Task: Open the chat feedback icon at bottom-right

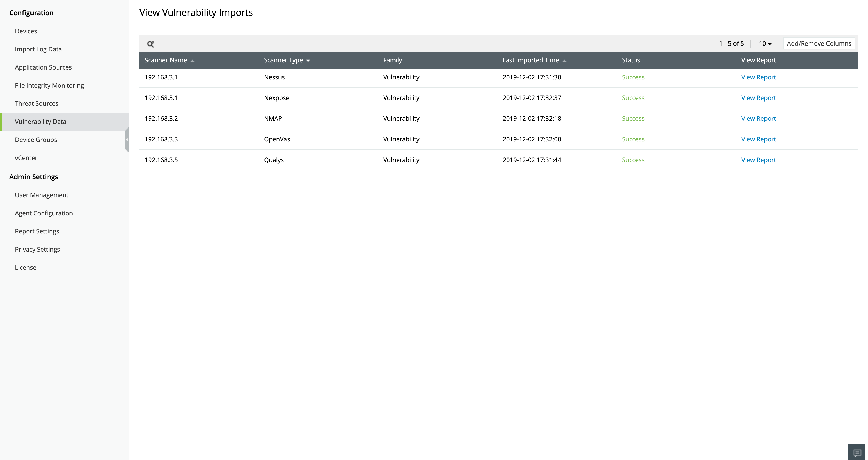Action: click(857, 453)
